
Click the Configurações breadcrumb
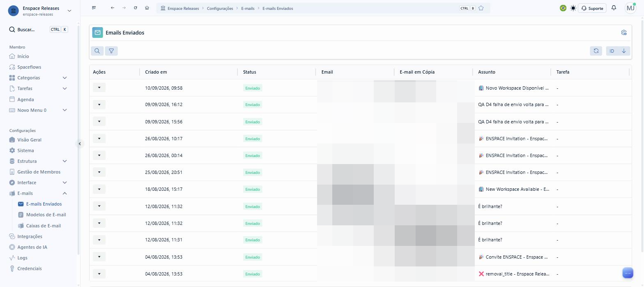[220, 8]
